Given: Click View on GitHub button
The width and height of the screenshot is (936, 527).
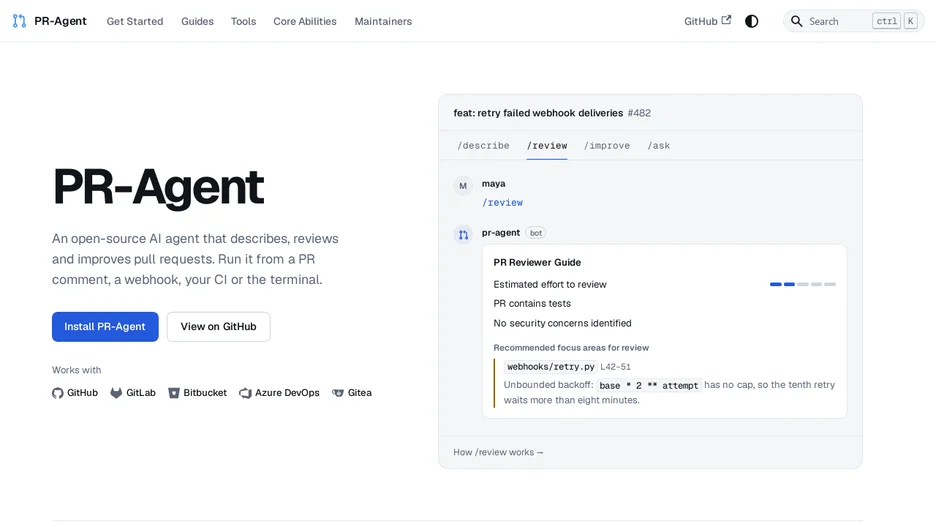Looking at the screenshot, I should pos(218,326).
